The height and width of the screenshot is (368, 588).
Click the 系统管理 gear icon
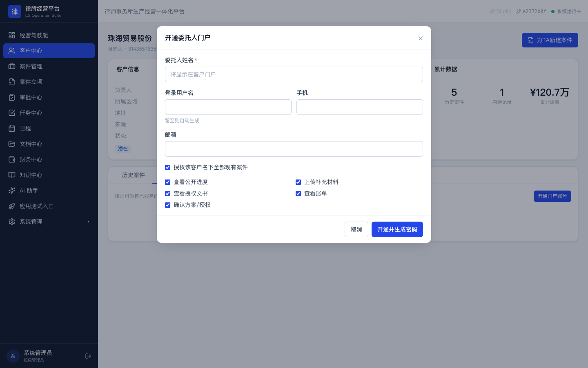(x=12, y=222)
